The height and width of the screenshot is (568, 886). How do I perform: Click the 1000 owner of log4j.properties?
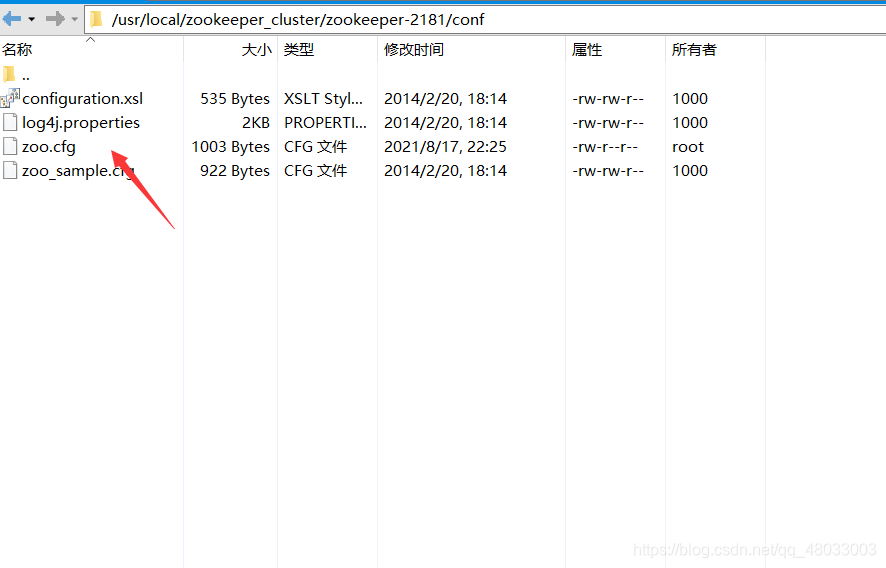click(690, 123)
